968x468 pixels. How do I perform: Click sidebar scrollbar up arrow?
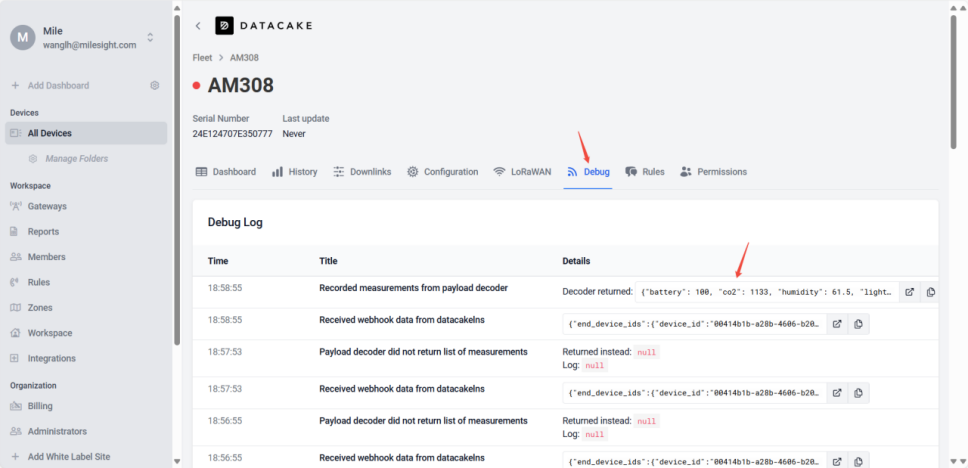tap(177, 8)
